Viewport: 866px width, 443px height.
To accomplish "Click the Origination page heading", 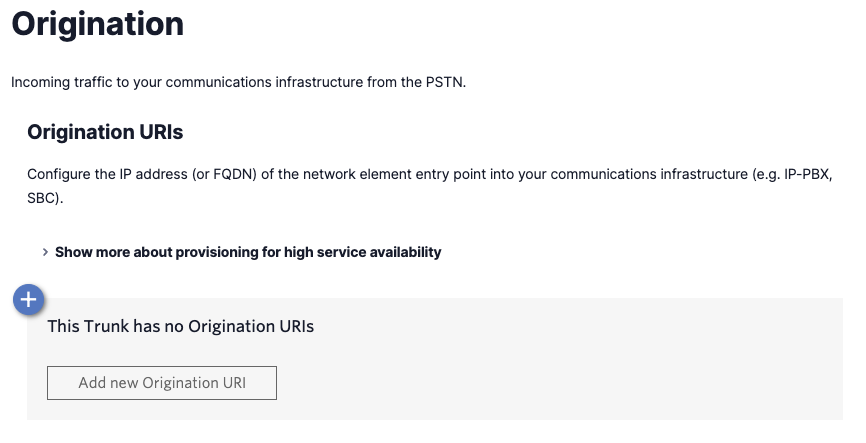I will [x=97, y=24].
